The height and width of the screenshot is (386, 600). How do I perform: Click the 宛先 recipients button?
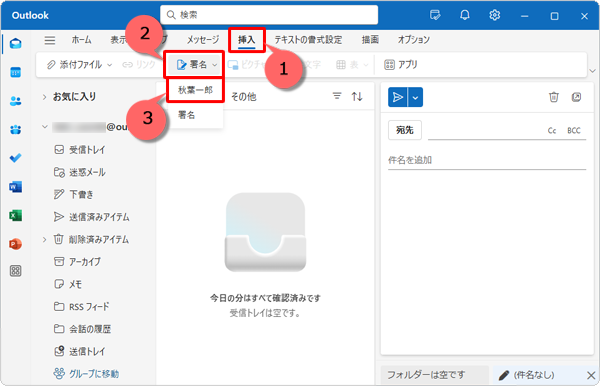[x=405, y=130]
